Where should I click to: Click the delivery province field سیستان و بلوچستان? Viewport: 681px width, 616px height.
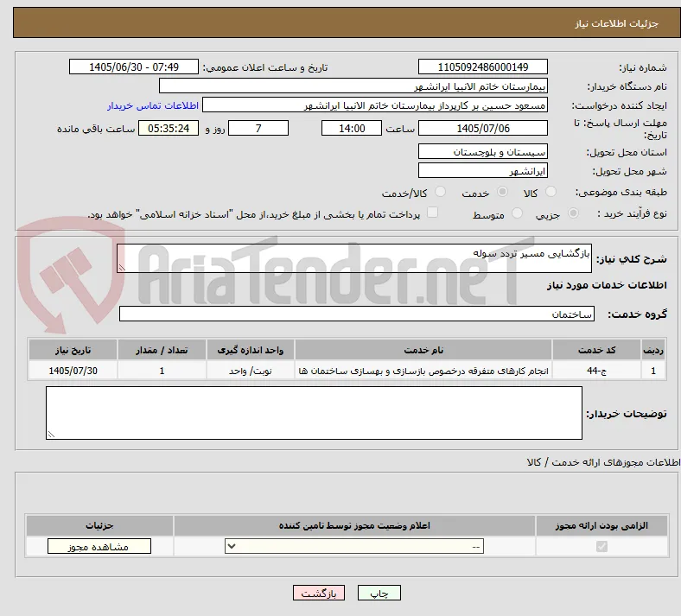(x=482, y=151)
